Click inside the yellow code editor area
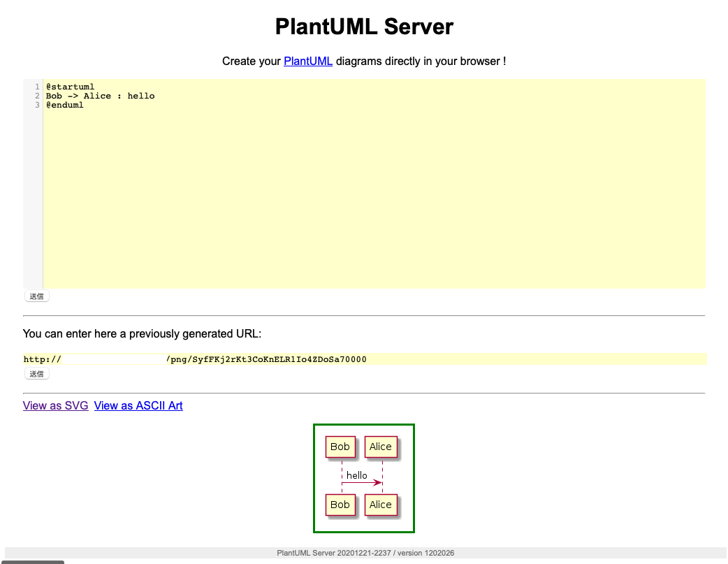This screenshot has height=564, width=728. pos(374,184)
